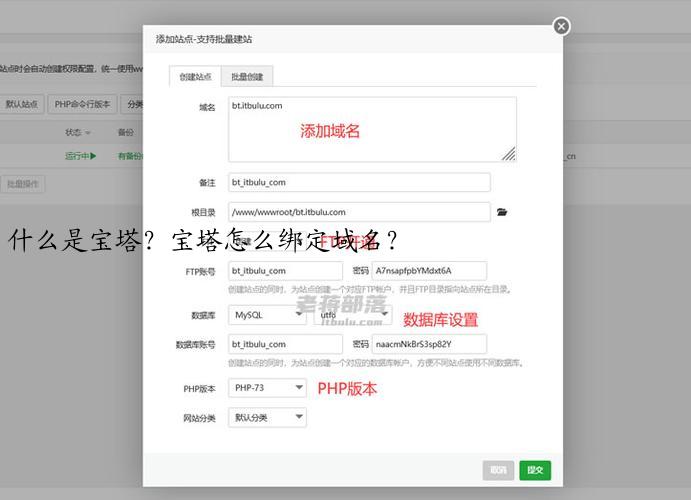Click the green 提交 submit button
Viewport: 691px width, 500px height.
(535, 470)
